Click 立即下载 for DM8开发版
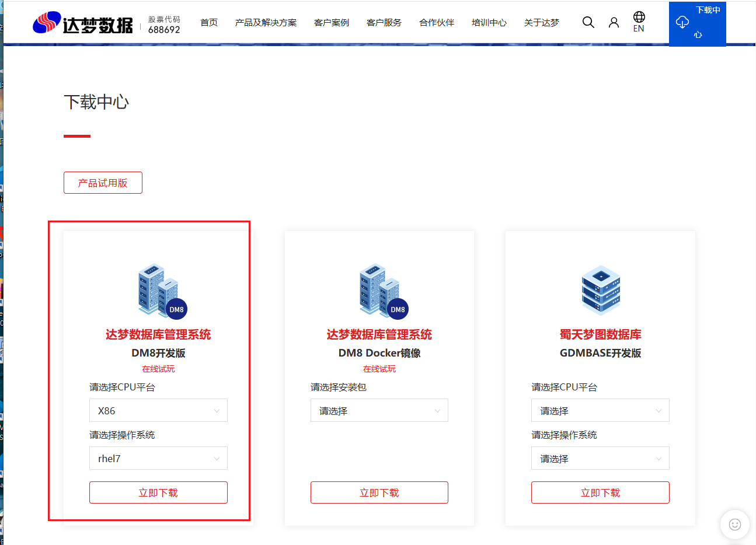The image size is (756, 545). pyautogui.click(x=158, y=492)
